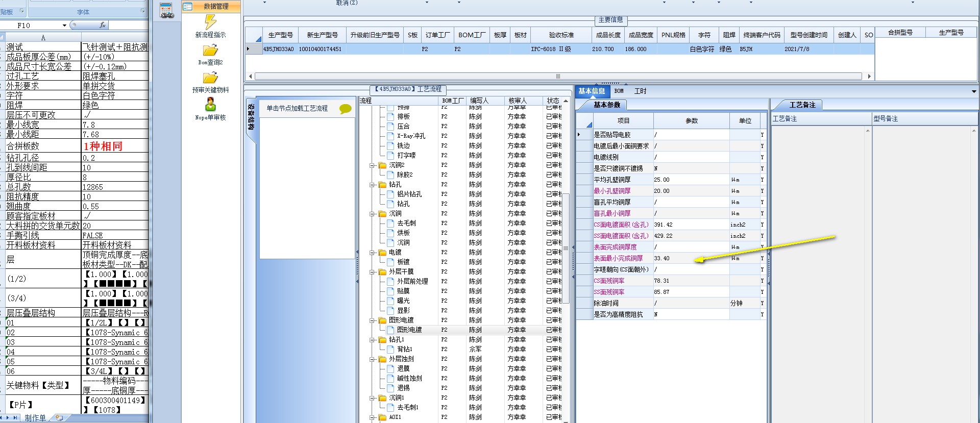Open the 制作单 sheet tab in Excel
Image resolution: width=980 pixels, height=423 pixels.
click(35, 418)
